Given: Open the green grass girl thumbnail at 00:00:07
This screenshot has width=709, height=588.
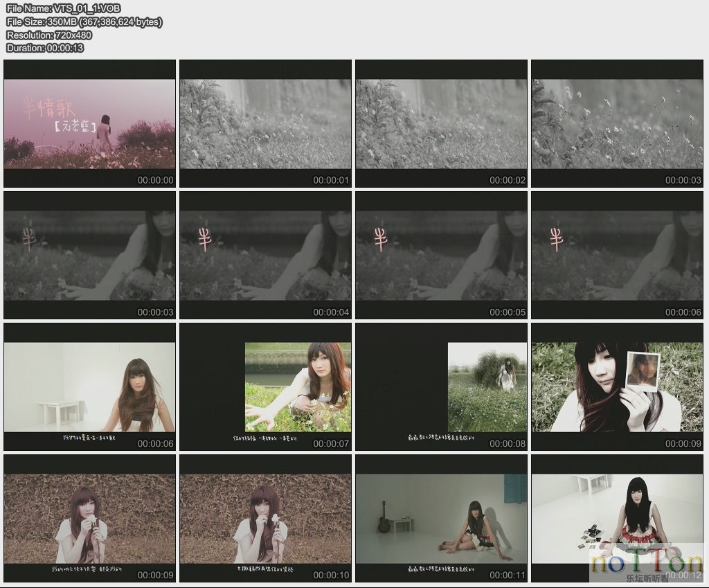Looking at the screenshot, I should [x=265, y=386].
